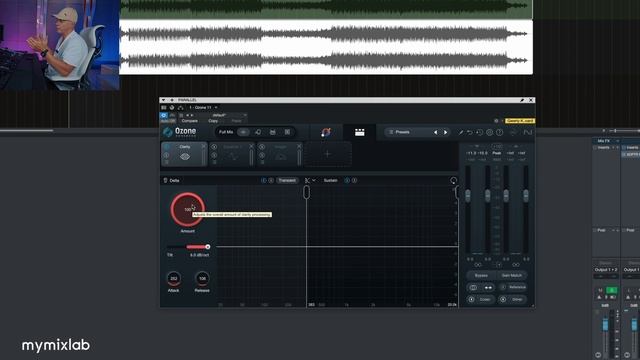640x360 pixels.
Task: Click the Tilt slider handle
Action: pos(208,247)
